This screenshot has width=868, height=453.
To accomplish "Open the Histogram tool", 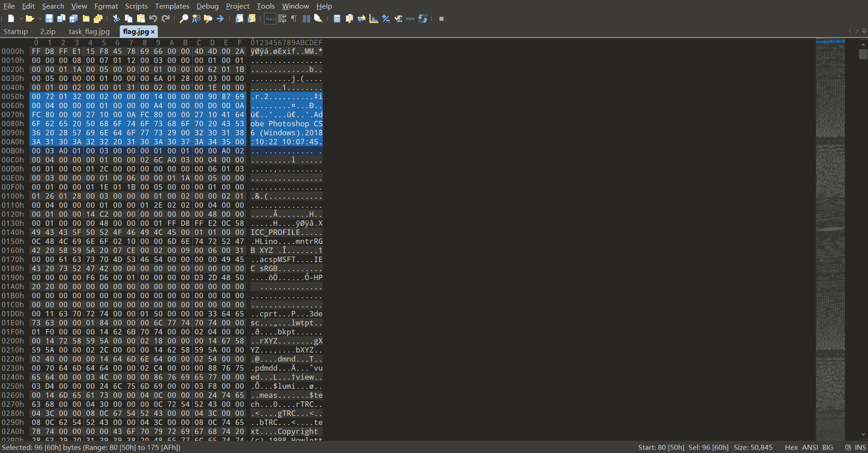I will click(x=373, y=19).
